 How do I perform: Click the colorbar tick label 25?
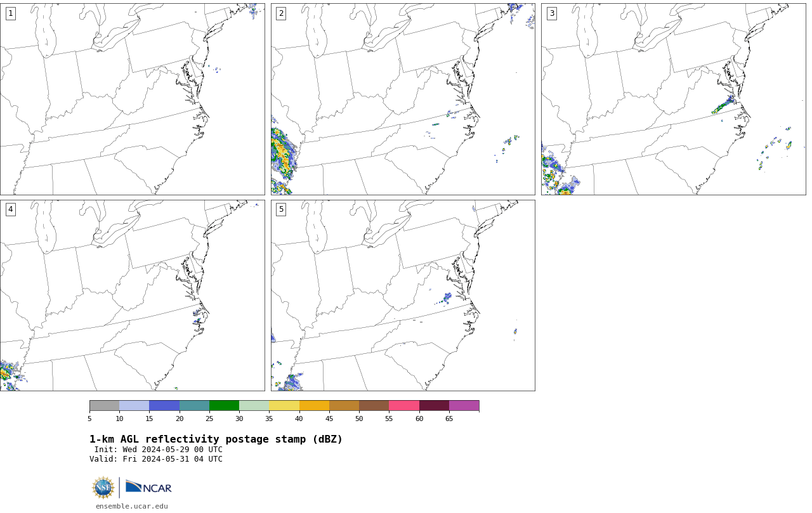(209, 419)
